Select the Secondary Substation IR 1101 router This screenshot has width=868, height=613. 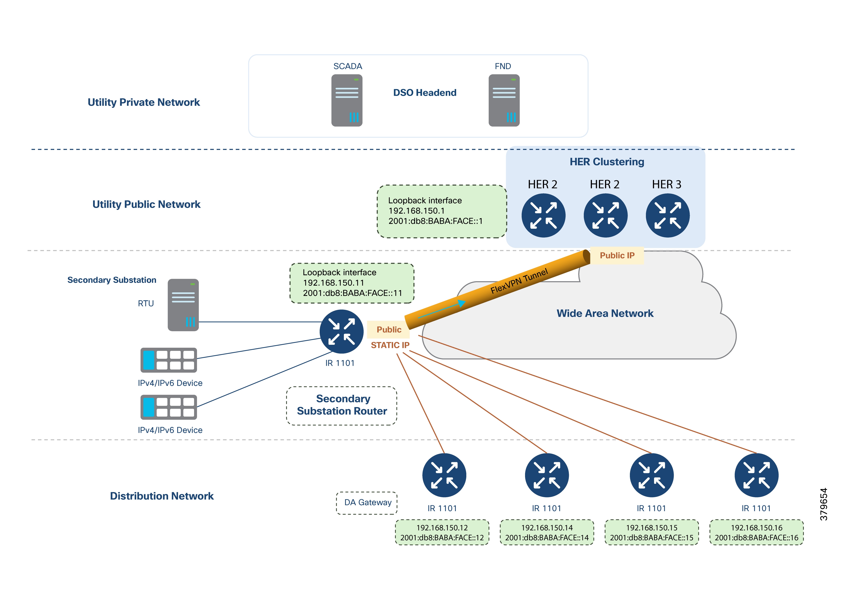pos(341,331)
